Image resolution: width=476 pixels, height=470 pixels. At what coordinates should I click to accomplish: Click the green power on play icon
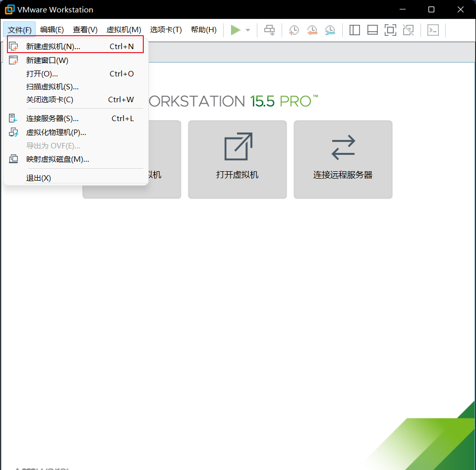[236, 30]
